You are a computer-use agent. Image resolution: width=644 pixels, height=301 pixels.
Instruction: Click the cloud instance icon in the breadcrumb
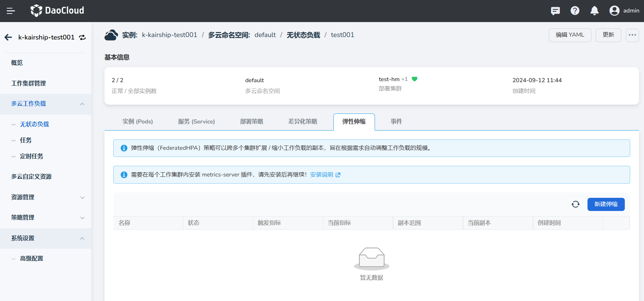[111, 35]
